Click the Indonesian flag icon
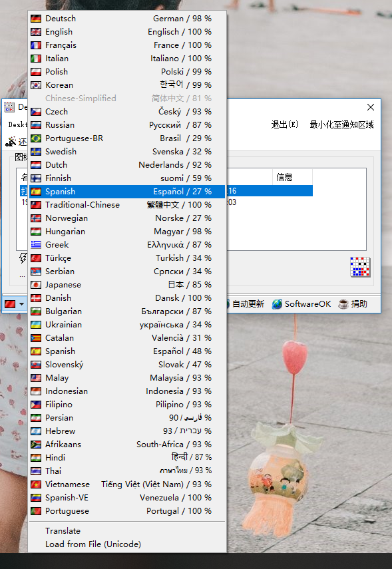 tap(36, 391)
